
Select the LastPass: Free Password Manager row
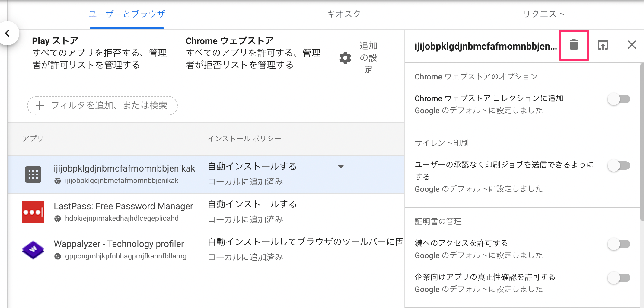[206, 212]
